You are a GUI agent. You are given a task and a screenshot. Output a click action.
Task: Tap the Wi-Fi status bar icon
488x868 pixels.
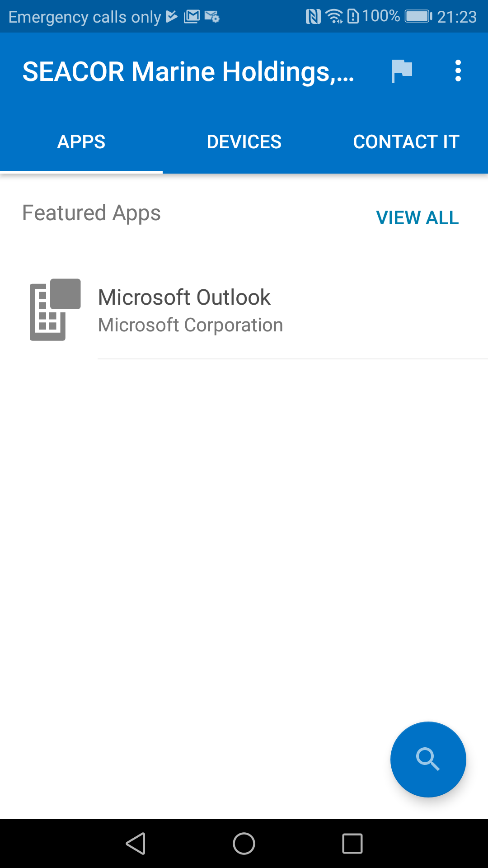334,16
